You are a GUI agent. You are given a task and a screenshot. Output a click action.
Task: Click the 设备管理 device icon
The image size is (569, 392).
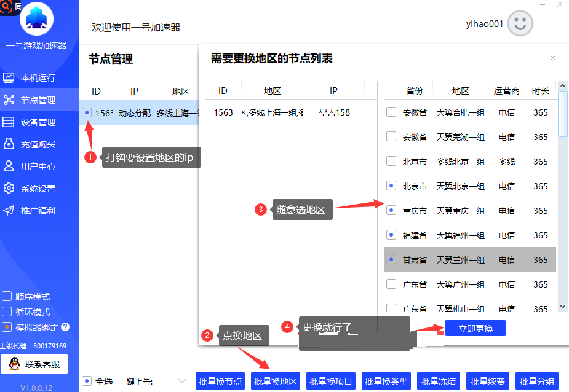pyautogui.click(x=9, y=122)
